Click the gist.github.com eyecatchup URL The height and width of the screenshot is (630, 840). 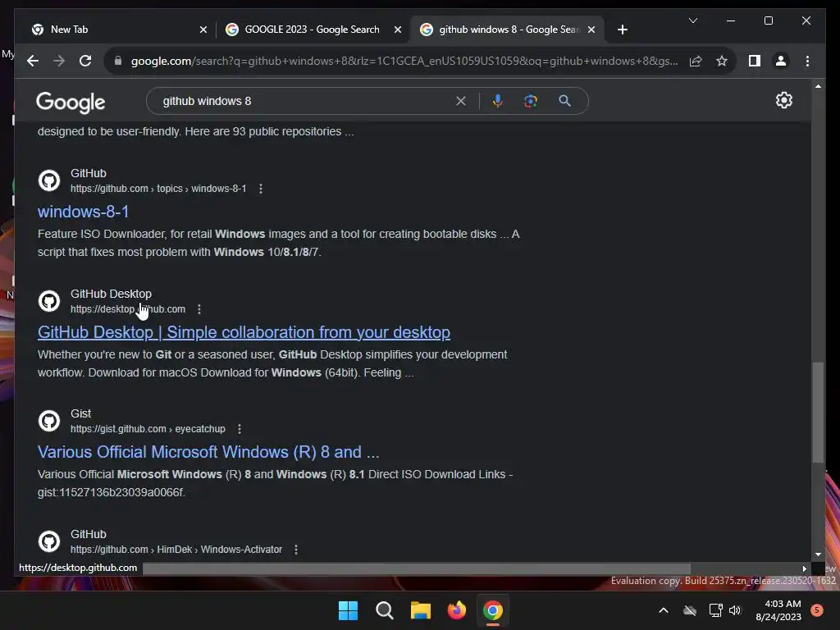(x=148, y=429)
